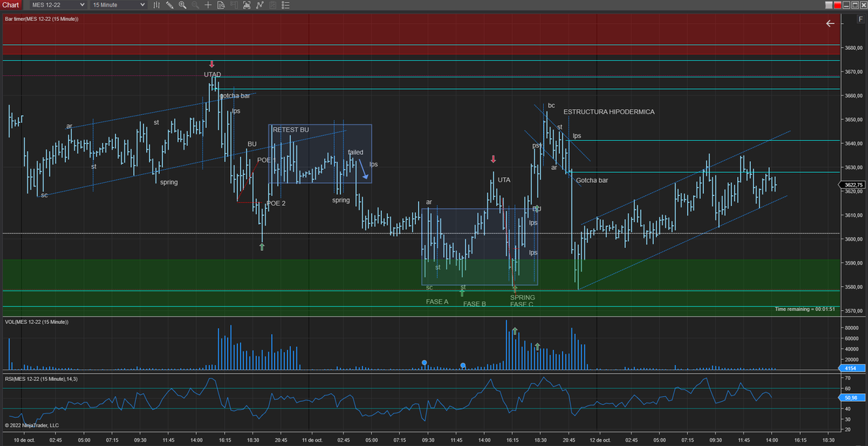Image resolution: width=868 pixels, height=446 pixels.
Task: Select the green up arrow above SPRING FASE C
Action: (514, 288)
